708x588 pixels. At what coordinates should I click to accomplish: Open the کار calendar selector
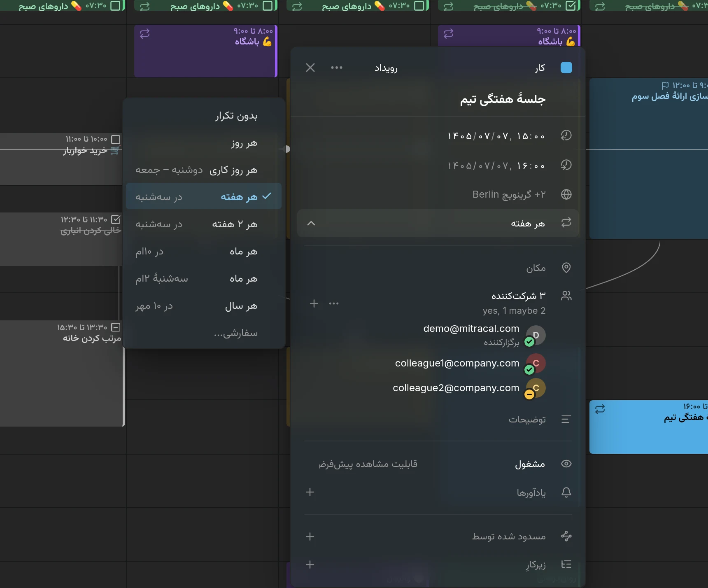point(540,68)
